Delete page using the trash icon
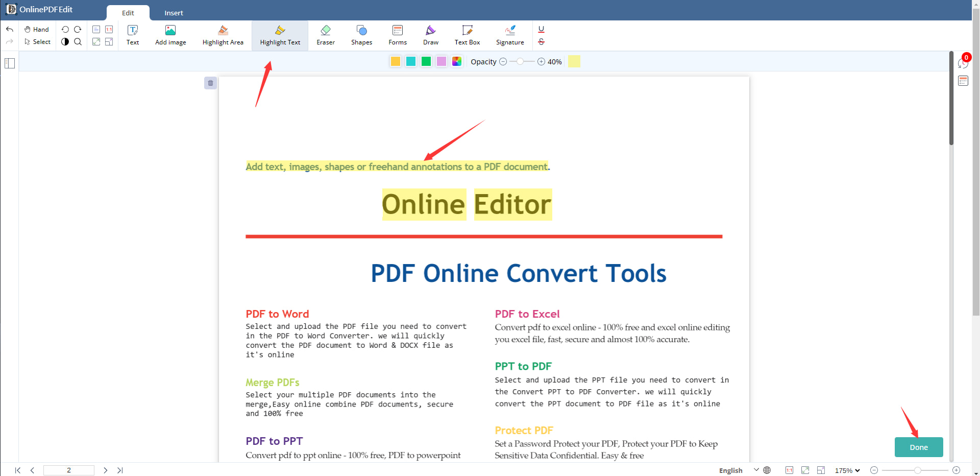The image size is (980, 476). (x=210, y=83)
